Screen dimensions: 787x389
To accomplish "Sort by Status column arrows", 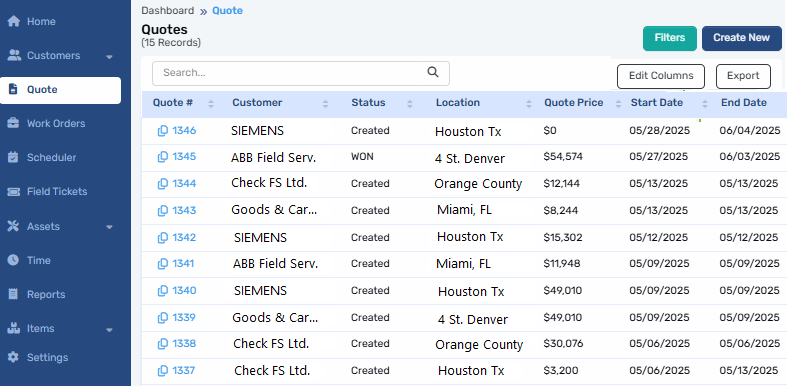I will pos(410,104).
